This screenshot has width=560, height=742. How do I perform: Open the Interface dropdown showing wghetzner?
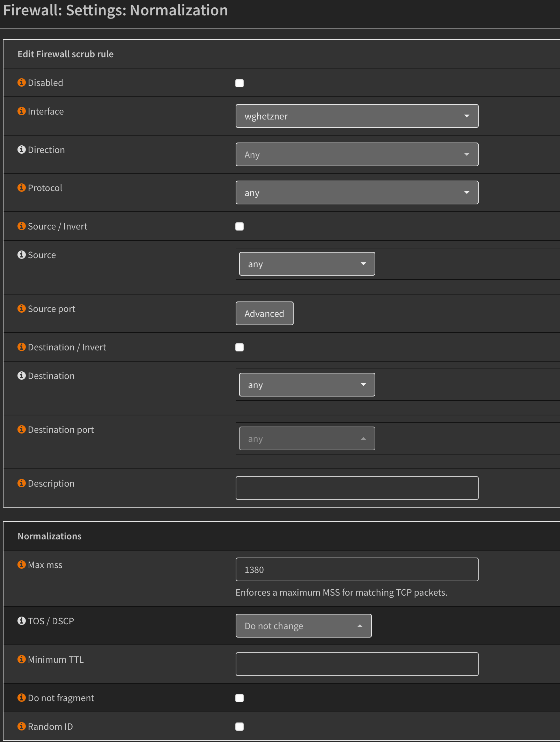pyautogui.click(x=357, y=116)
